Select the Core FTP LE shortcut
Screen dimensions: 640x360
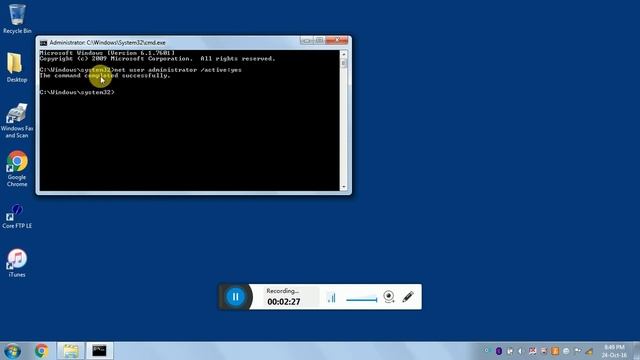point(17,216)
